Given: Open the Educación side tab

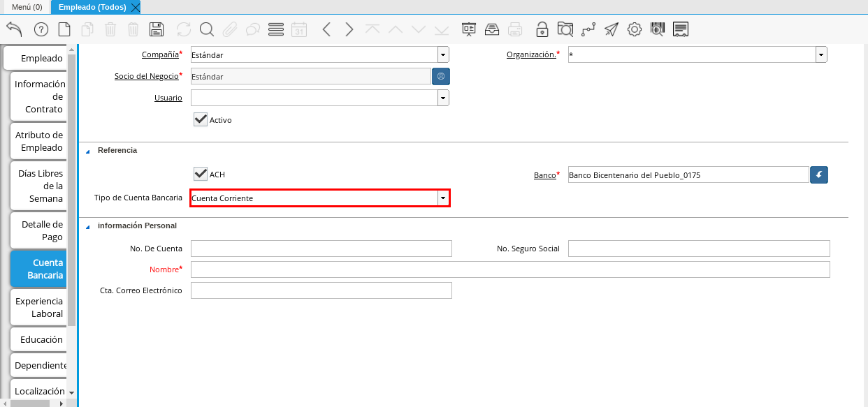Looking at the screenshot, I should pyautogui.click(x=38, y=339).
